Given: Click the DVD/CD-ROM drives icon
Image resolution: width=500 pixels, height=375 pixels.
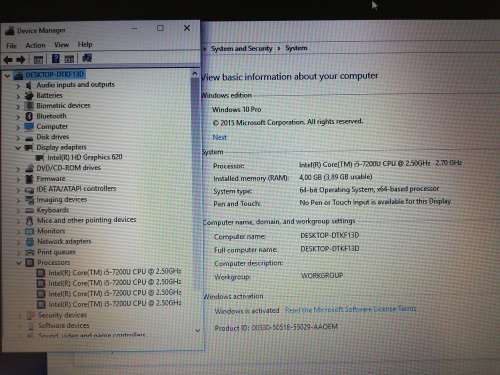Looking at the screenshot, I should point(29,168).
